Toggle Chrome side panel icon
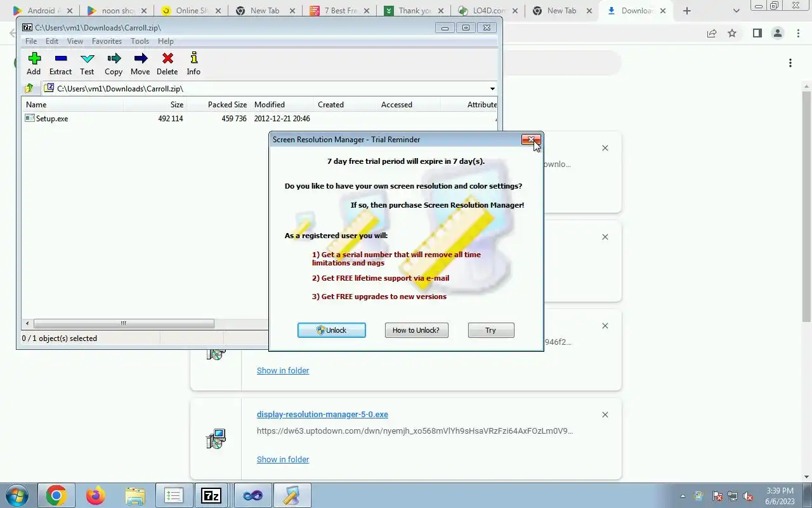Image resolution: width=812 pixels, height=508 pixels. [x=757, y=34]
